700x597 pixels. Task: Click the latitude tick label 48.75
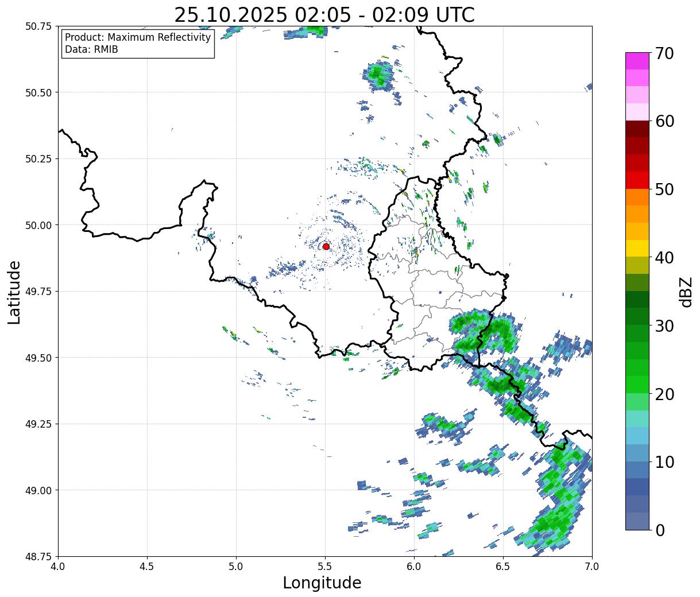pos(38,557)
